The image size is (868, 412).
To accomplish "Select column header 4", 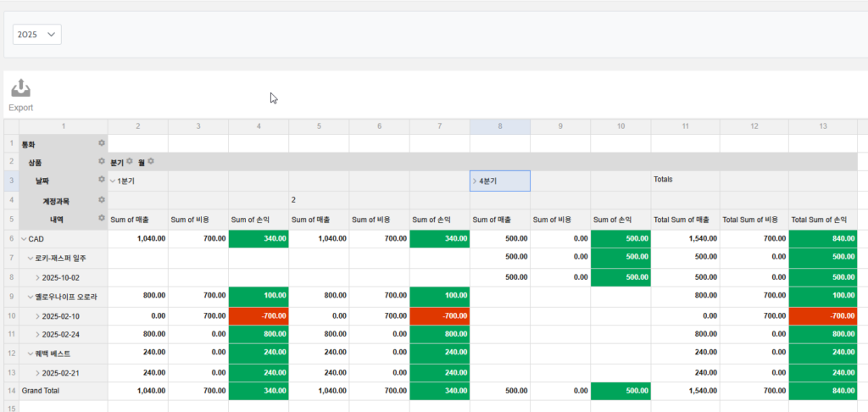I will tap(259, 127).
